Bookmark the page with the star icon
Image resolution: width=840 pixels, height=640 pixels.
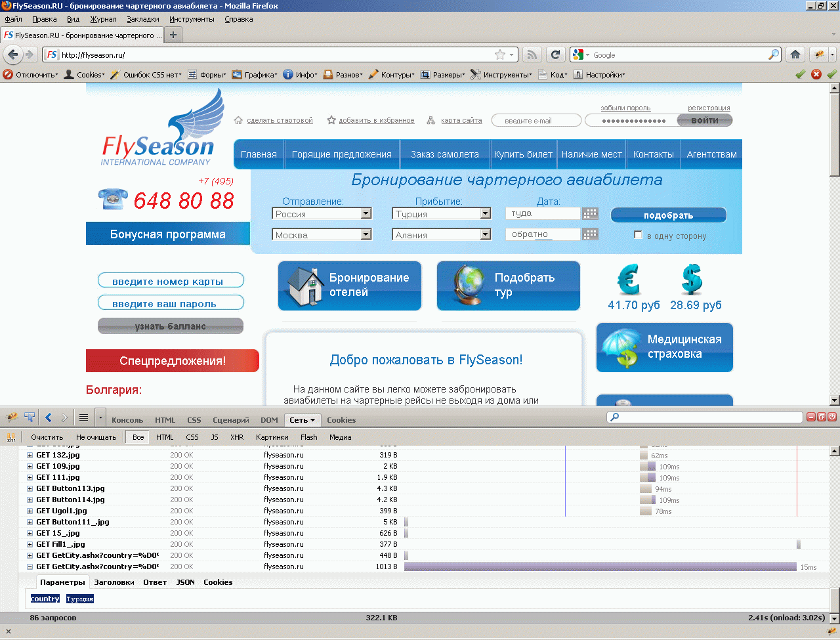coord(500,54)
